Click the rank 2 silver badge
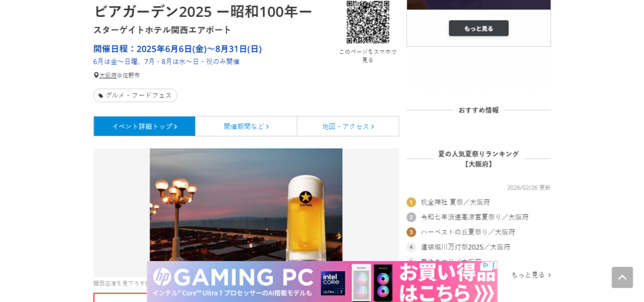Image resolution: width=644 pixels, height=302 pixels. 411,217
